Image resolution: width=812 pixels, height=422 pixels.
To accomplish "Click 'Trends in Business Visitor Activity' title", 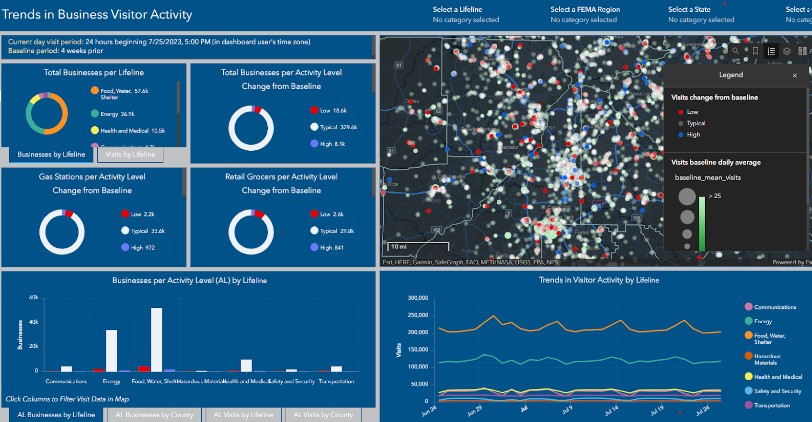I will click(97, 14).
